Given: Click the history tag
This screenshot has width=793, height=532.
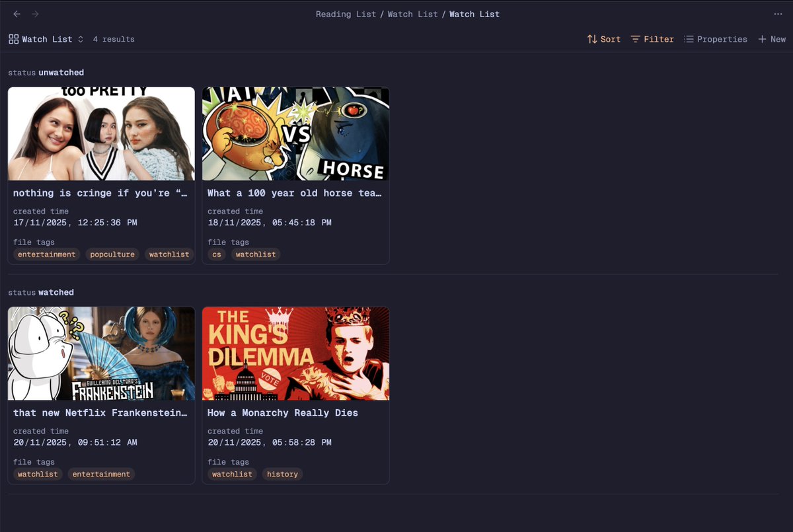Looking at the screenshot, I should pyautogui.click(x=282, y=475).
